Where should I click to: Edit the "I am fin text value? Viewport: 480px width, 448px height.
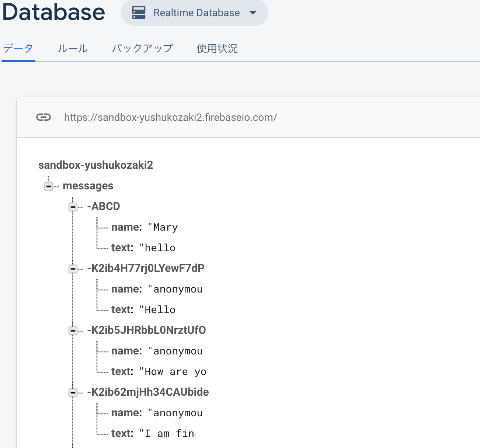click(x=167, y=434)
